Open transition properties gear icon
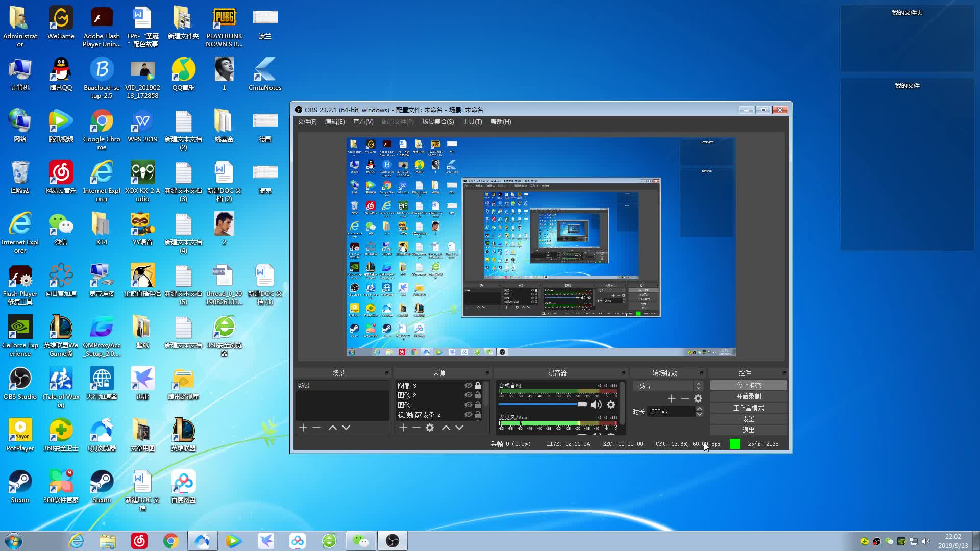The height and width of the screenshot is (551, 980). coord(698,398)
